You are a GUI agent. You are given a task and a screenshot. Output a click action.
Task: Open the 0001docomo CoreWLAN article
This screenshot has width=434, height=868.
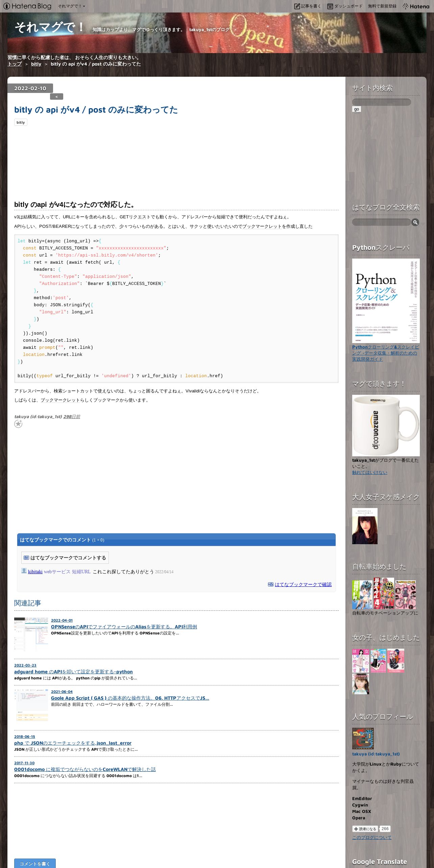pos(85,769)
